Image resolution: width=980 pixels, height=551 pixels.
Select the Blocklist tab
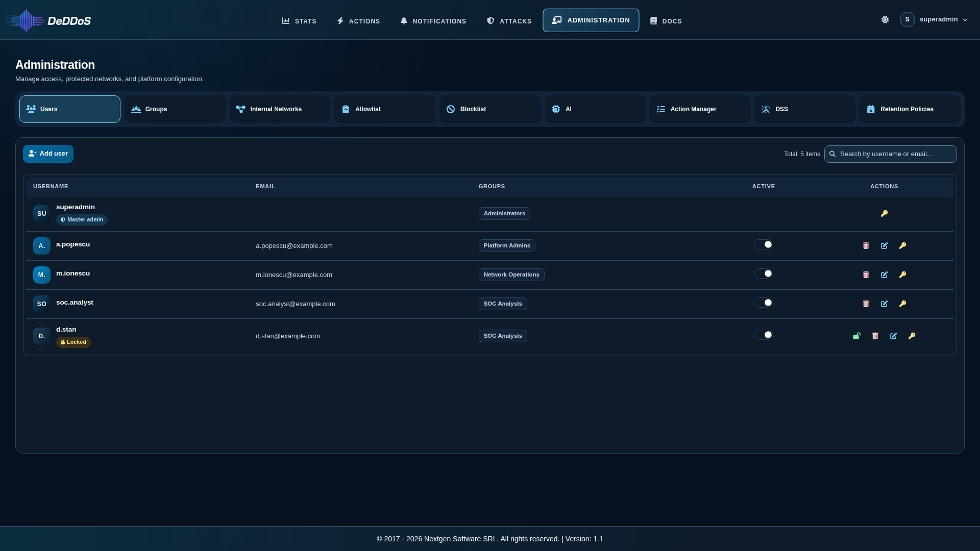click(490, 109)
